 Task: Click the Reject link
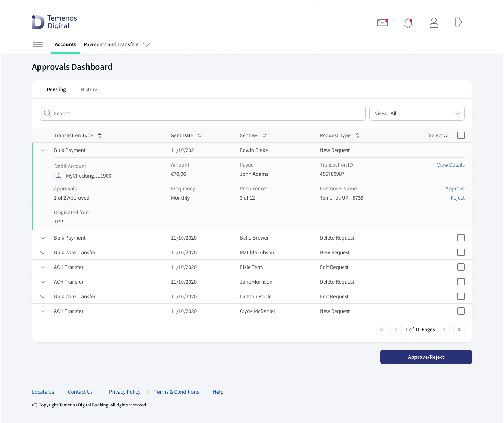[x=457, y=198]
